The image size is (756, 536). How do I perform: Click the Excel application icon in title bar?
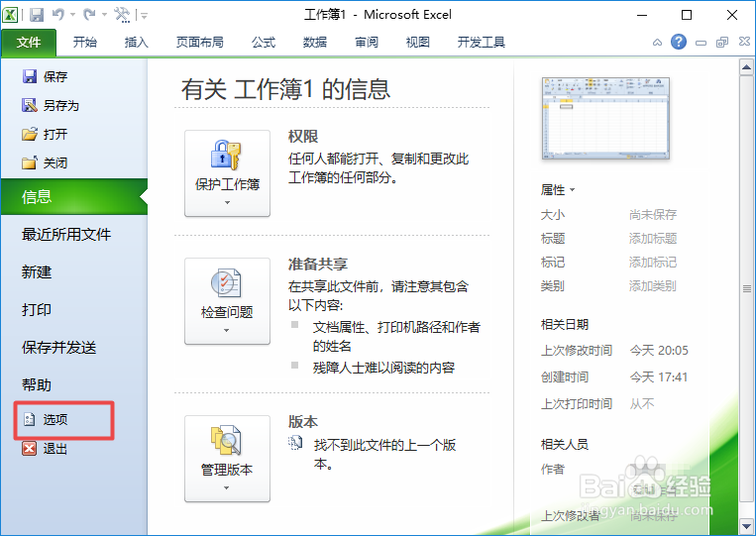click(11, 15)
